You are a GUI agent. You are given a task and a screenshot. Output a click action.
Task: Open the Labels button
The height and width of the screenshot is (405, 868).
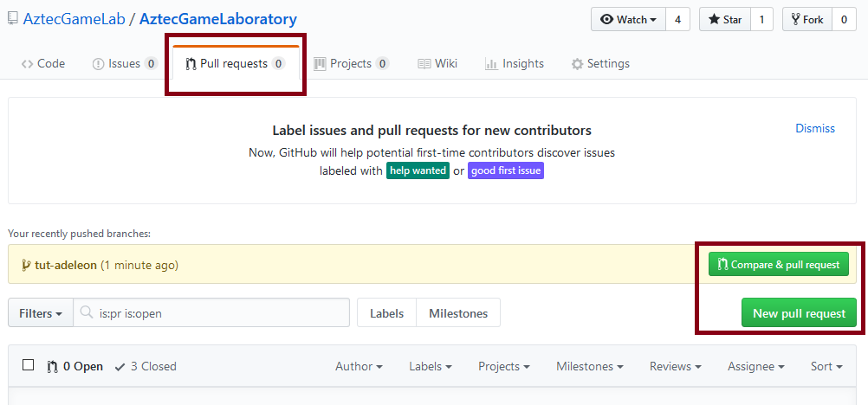pyautogui.click(x=387, y=313)
